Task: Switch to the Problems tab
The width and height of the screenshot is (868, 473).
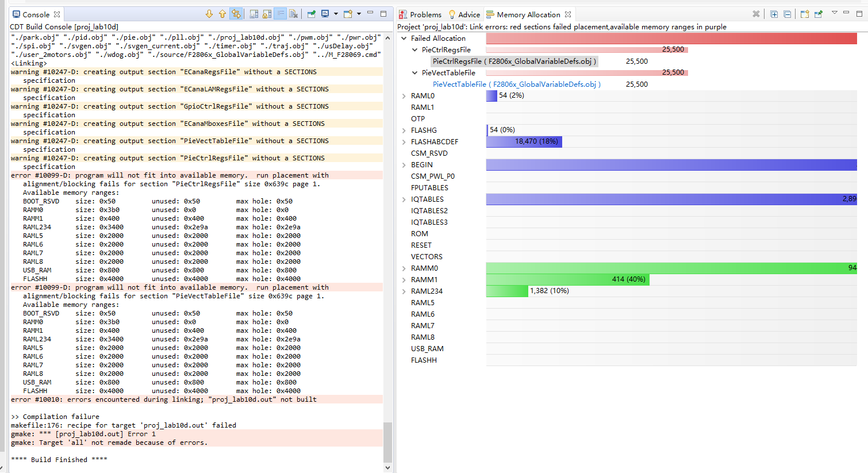Action: [425, 14]
